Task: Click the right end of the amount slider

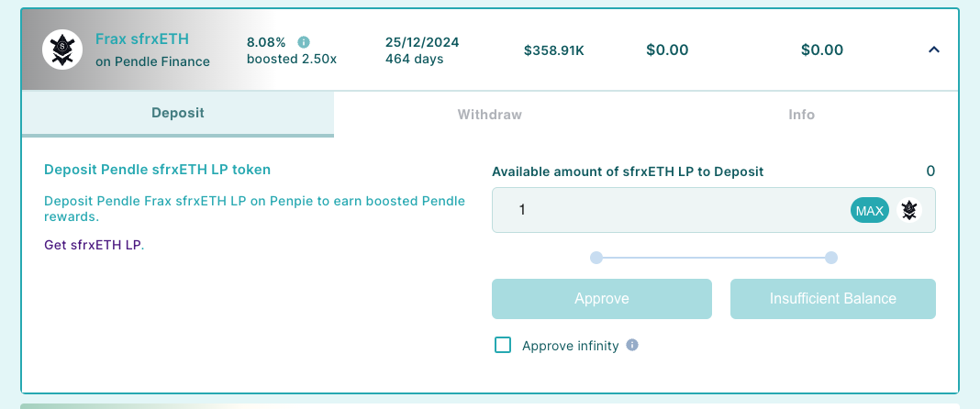Action: [831, 258]
